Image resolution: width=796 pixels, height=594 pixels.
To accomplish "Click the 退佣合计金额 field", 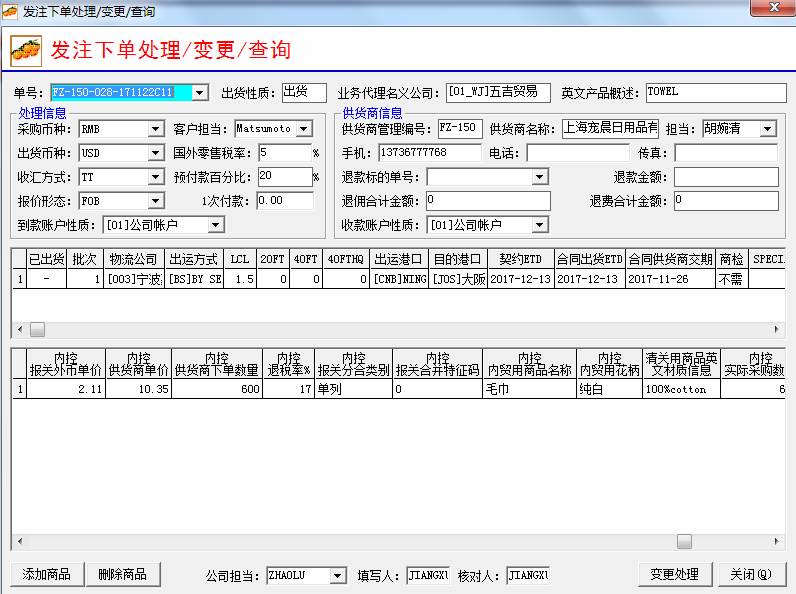I will pyautogui.click(x=488, y=201).
